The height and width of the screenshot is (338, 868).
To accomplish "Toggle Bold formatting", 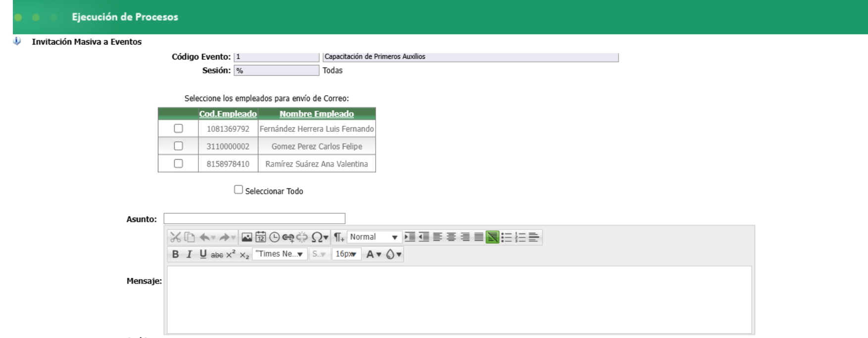I will pyautogui.click(x=175, y=254).
